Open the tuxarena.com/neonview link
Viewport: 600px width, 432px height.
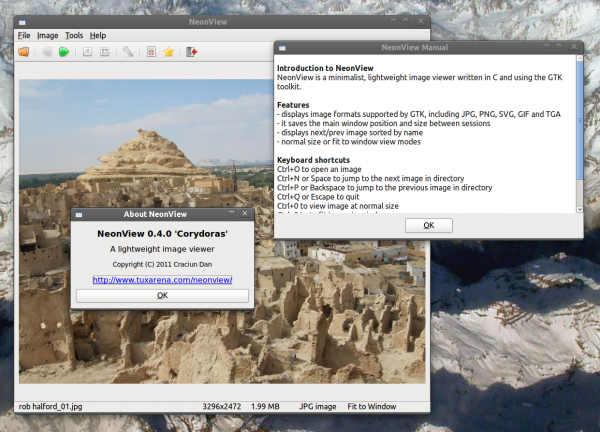click(x=162, y=280)
